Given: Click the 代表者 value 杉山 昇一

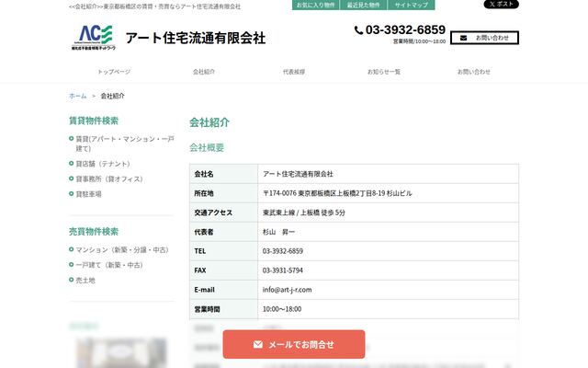Looking at the screenshot, I should [278, 232].
